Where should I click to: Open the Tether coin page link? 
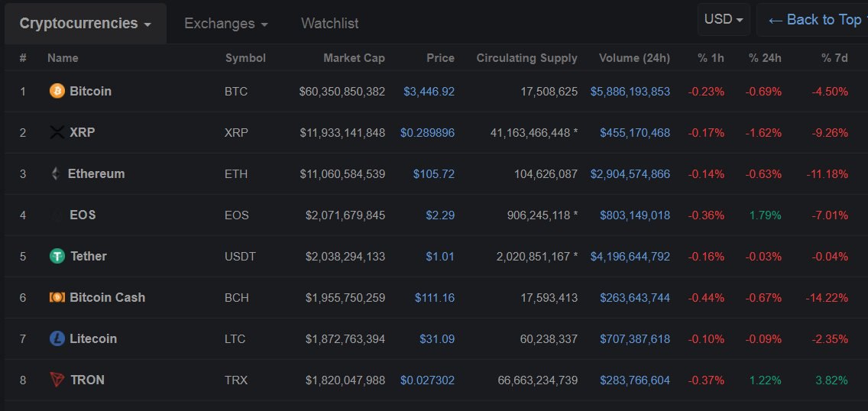(89, 256)
